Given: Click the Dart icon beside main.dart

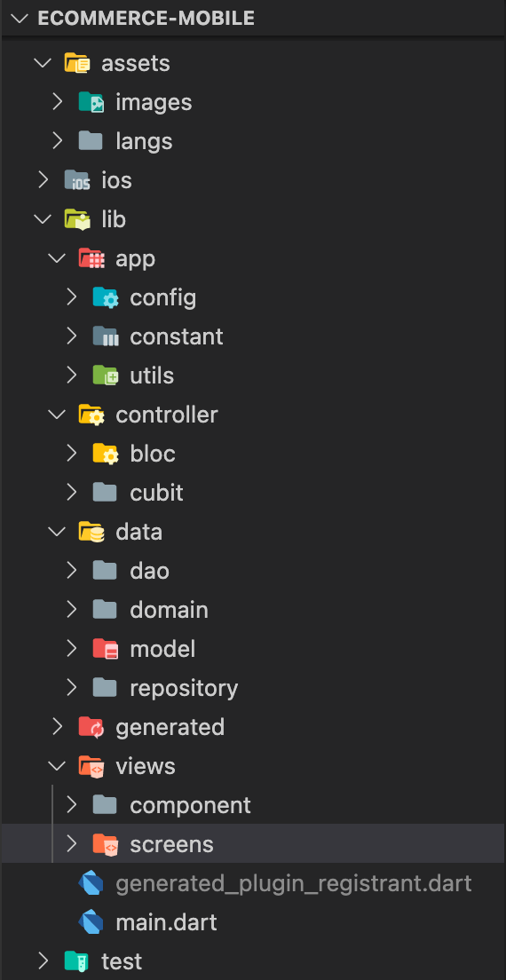Looking at the screenshot, I should [x=91, y=922].
